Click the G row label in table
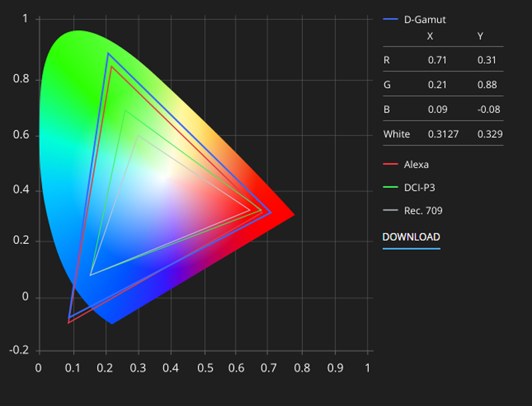This screenshot has height=406, width=532. (387, 85)
